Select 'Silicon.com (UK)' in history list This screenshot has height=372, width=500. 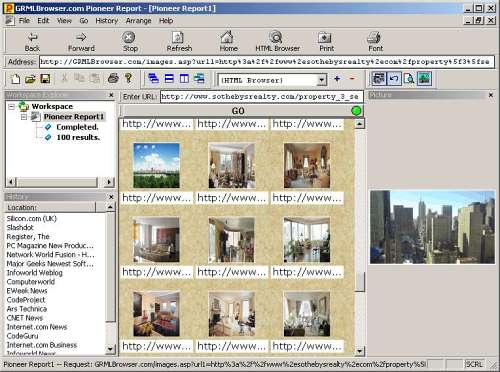coord(32,218)
